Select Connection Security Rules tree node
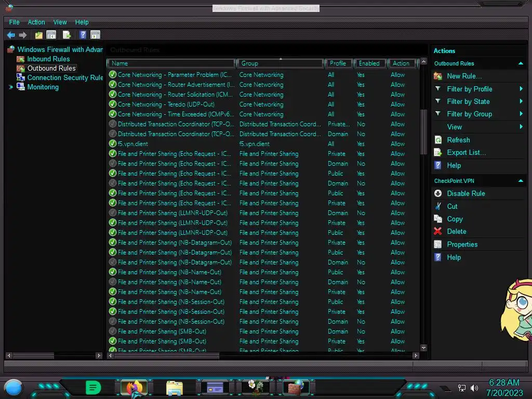This screenshot has width=532, height=399. point(65,77)
